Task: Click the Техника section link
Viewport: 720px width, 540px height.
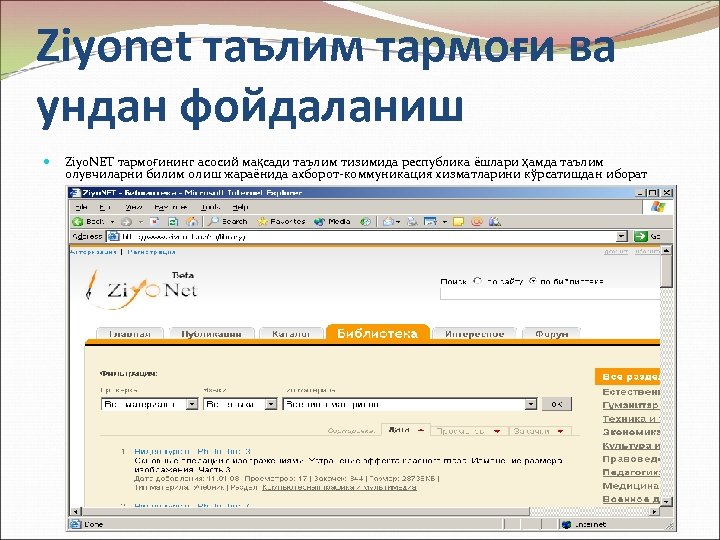Action: 631,418
